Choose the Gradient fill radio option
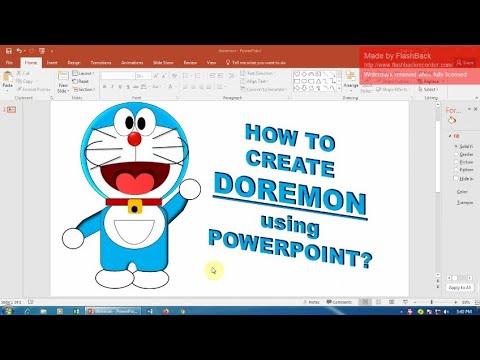The image size is (480, 360). point(456,154)
